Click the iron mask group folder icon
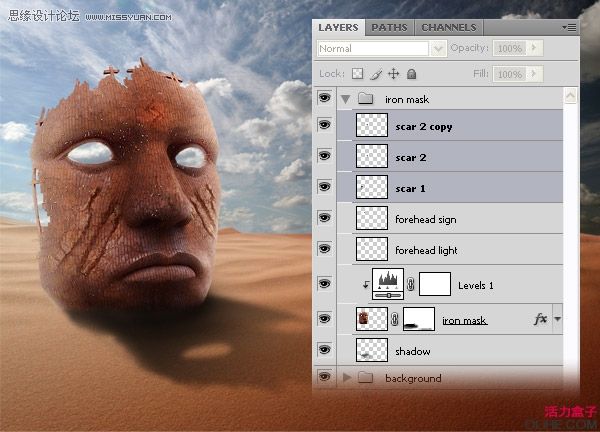Screen dimensions: 600x432 [x=365, y=99]
